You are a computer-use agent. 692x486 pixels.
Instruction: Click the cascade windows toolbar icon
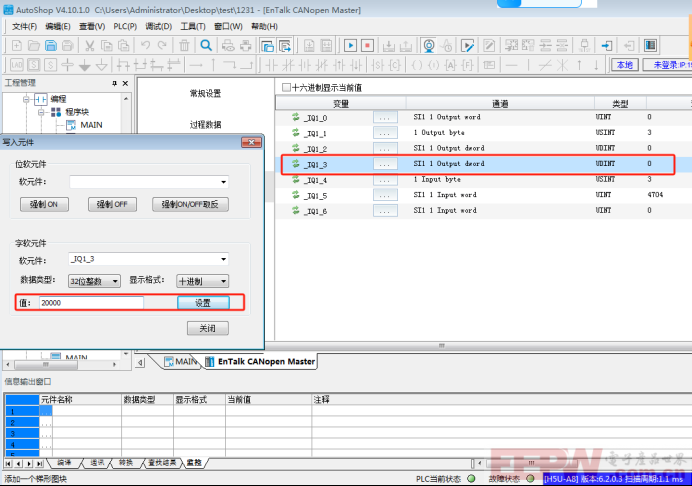267,45
